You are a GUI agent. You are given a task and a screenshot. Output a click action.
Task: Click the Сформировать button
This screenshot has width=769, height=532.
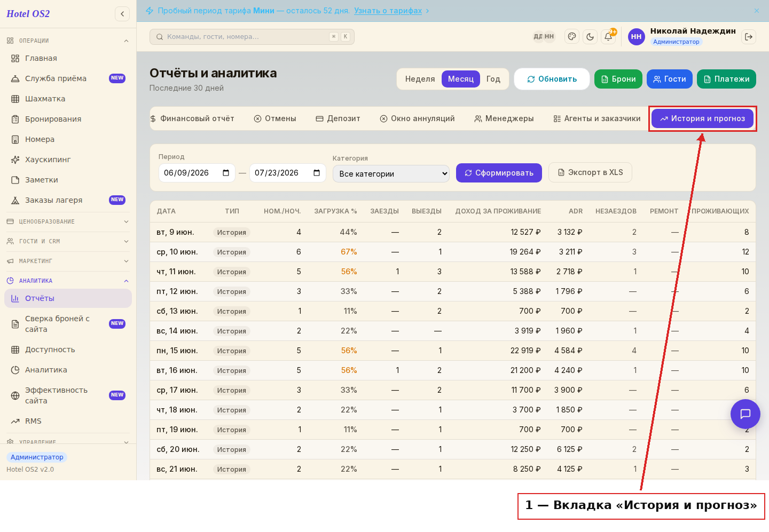[499, 173]
